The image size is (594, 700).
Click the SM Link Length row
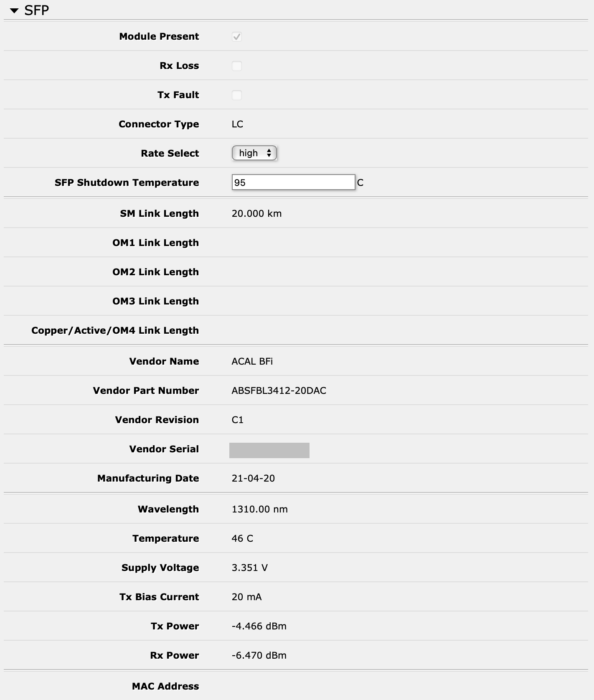257,213
